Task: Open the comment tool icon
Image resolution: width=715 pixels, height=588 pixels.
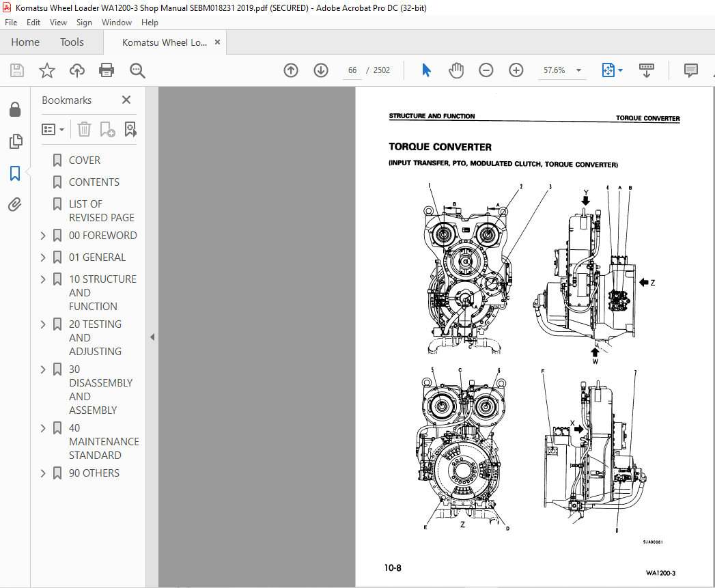Action: [691, 70]
